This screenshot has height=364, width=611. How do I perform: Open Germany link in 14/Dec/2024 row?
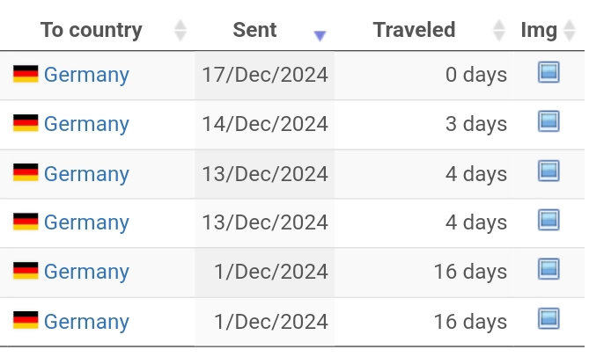86,124
